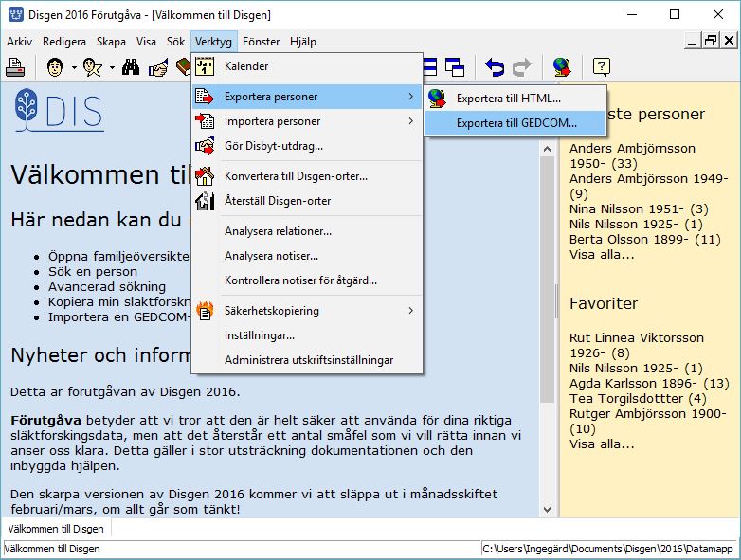Click the DIS tree logo
Viewport: 741px width, 560px height.
tap(59, 110)
